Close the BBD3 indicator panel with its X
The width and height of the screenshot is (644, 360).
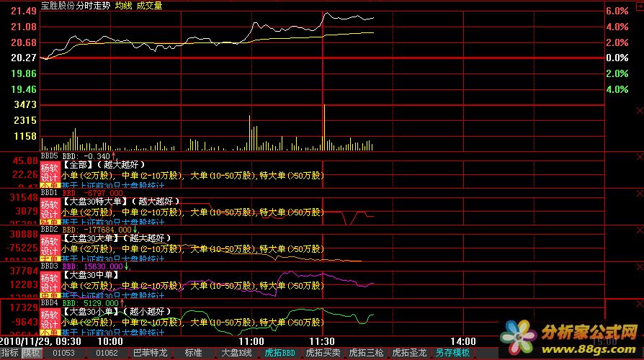[x=640, y=267]
